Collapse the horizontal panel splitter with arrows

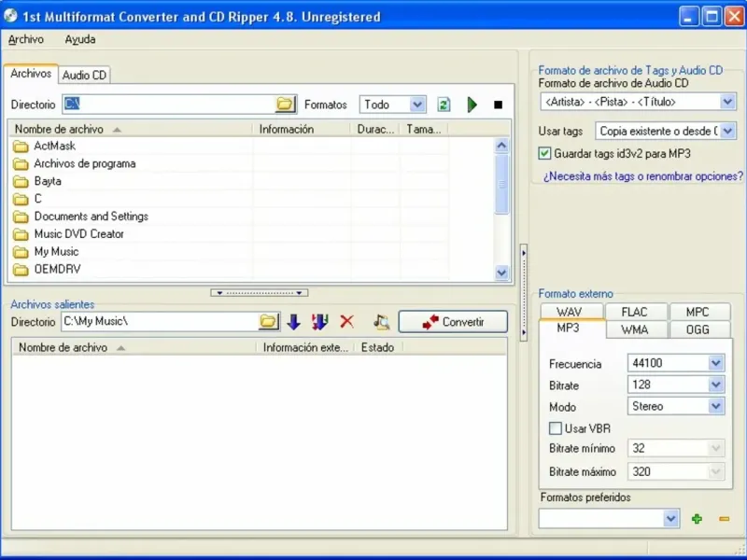pos(260,293)
